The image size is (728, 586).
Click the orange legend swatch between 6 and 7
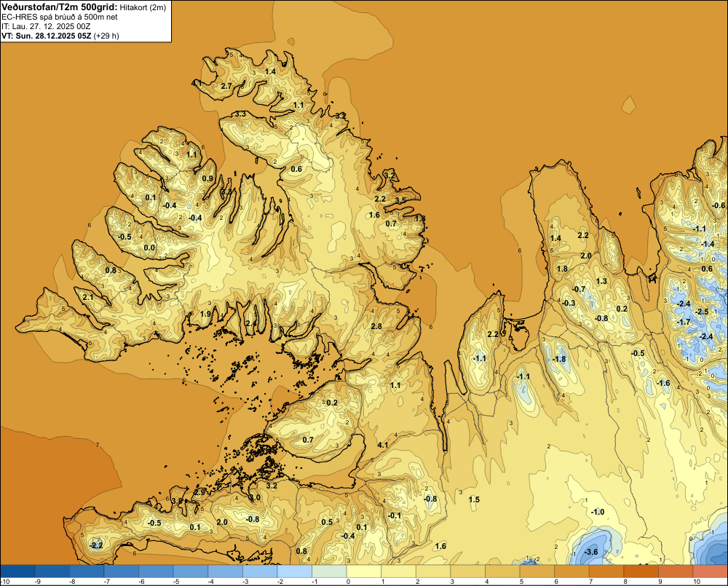coord(572,571)
